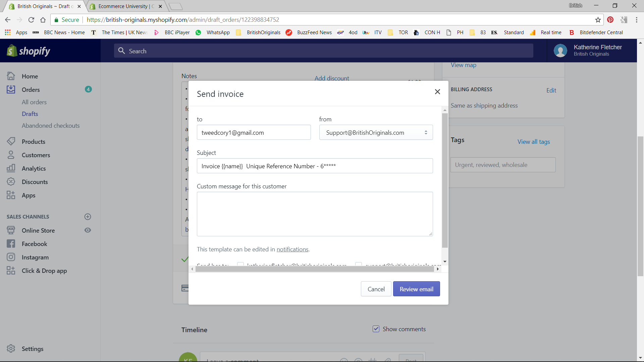Open Discounts section in sidebar

coord(35,182)
